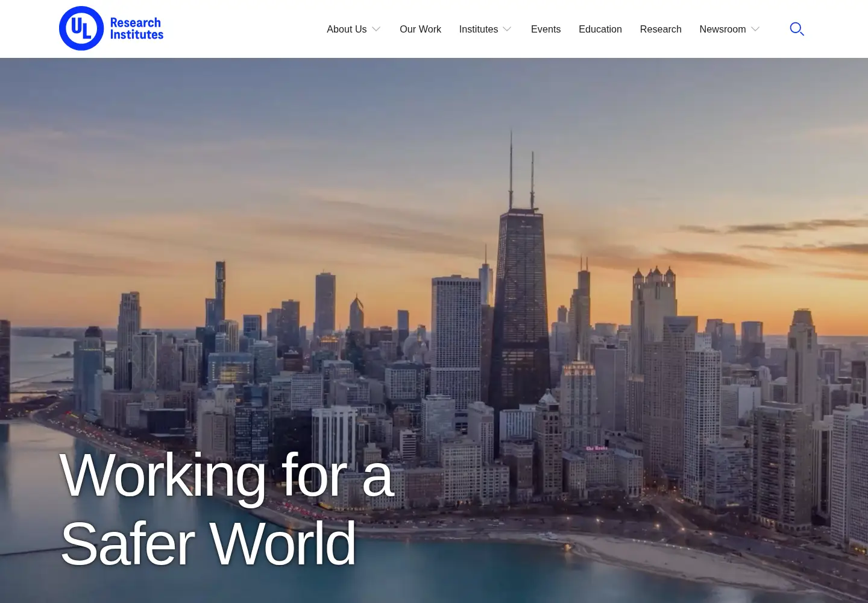The width and height of the screenshot is (868, 603).
Task: Go to the UL Research Institutes logo
Action: (112, 28)
